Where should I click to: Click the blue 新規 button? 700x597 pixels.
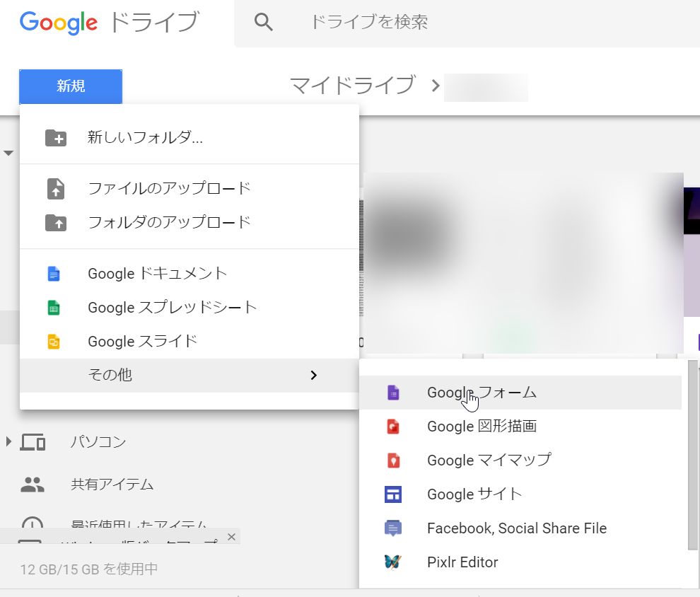[70, 86]
